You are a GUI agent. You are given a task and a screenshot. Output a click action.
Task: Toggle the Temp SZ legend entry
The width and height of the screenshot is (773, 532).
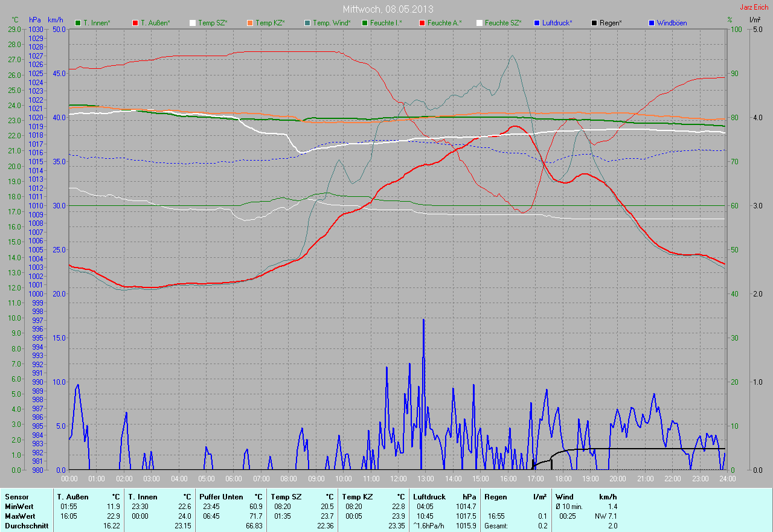[x=208, y=23]
